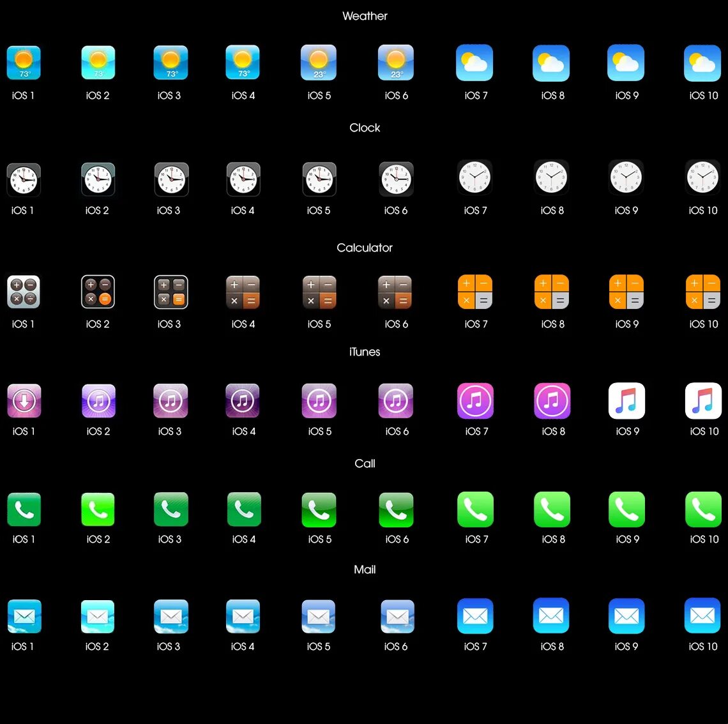This screenshot has width=728, height=724.
Task: Select the iOS 2 Mail icon
Action: click(x=98, y=616)
